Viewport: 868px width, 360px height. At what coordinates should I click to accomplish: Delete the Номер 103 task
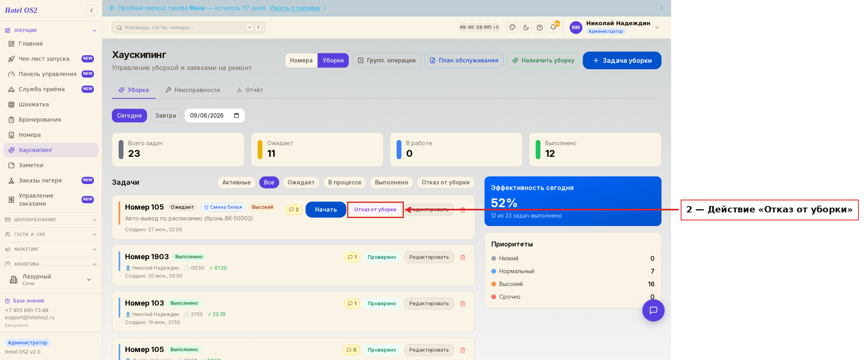click(463, 304)
